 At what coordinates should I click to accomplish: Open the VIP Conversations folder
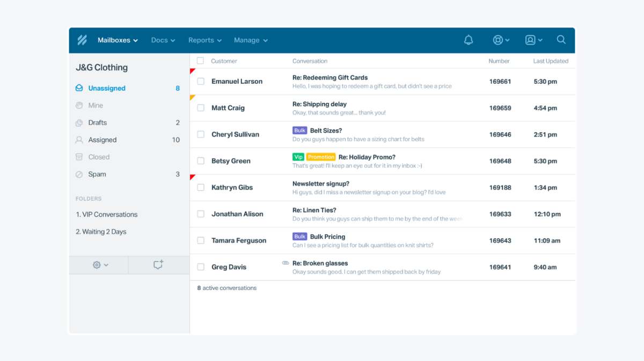pos(107,214)
